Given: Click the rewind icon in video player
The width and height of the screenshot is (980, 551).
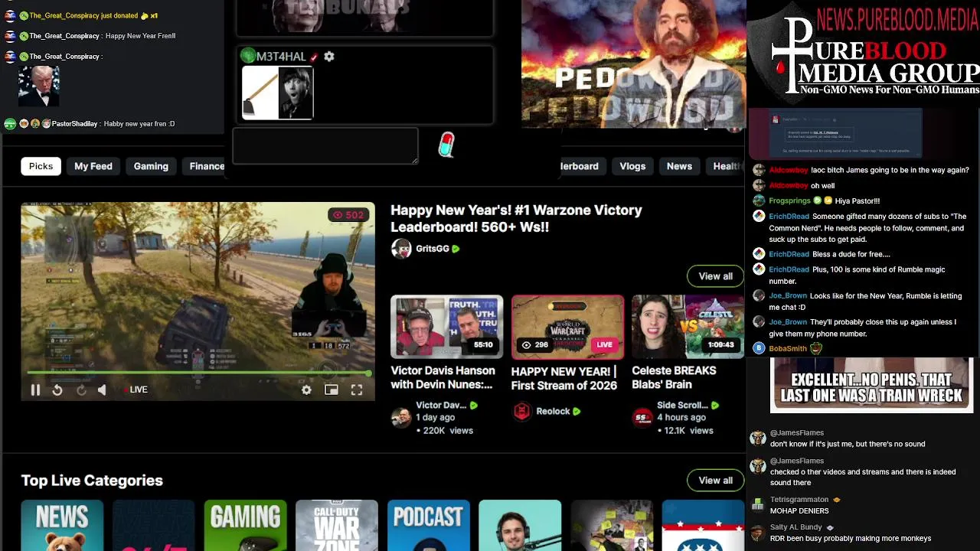Looking at the screenshot, I should click(57, 390).
